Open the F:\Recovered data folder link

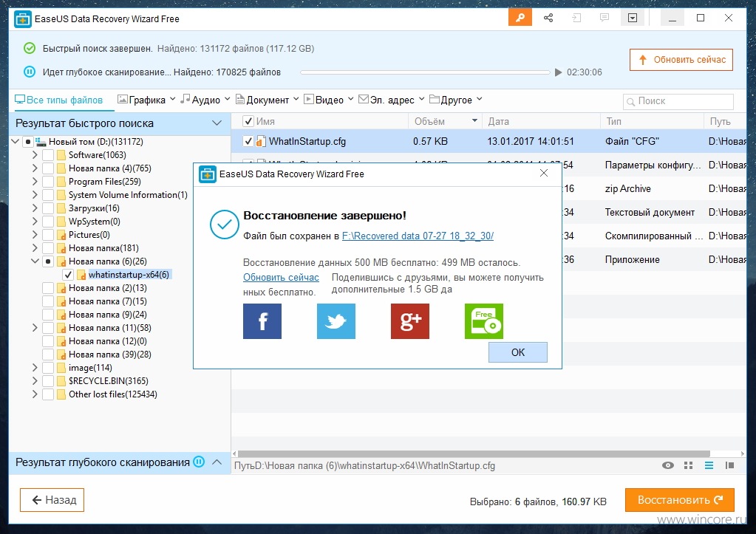418,236
